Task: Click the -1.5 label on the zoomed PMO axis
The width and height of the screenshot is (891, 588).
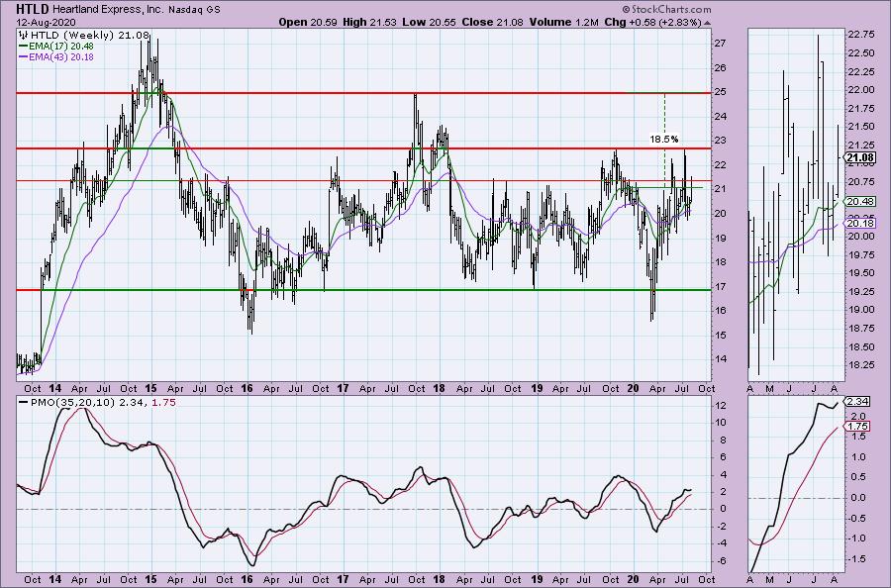Action: pyautogui.click(x=857, y=559)
